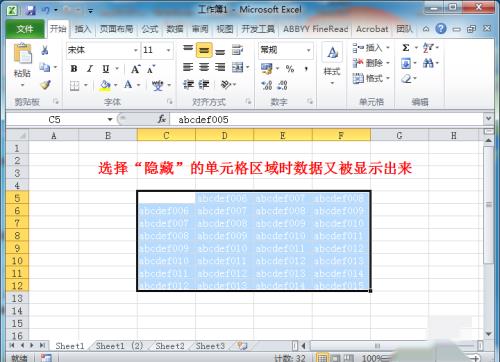Decrease decimal places
500x362 pixels.
282,85
